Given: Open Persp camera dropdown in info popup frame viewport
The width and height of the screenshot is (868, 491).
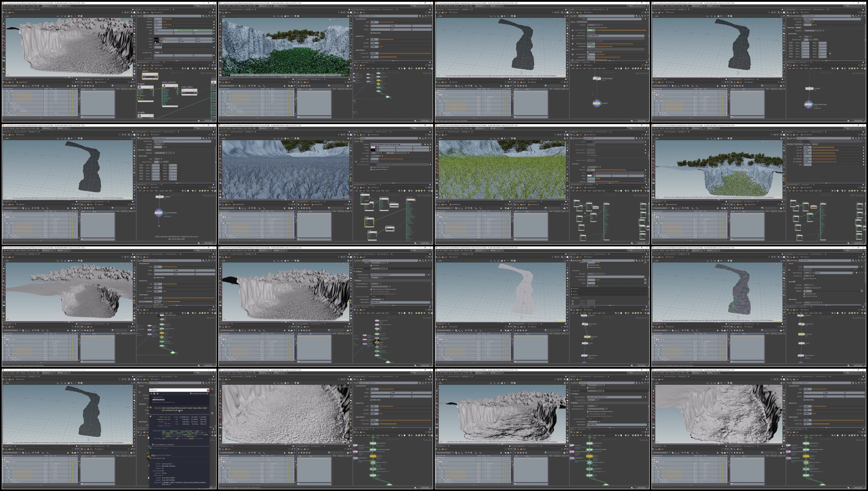Looking at the screenshot, I should [122, 387].
